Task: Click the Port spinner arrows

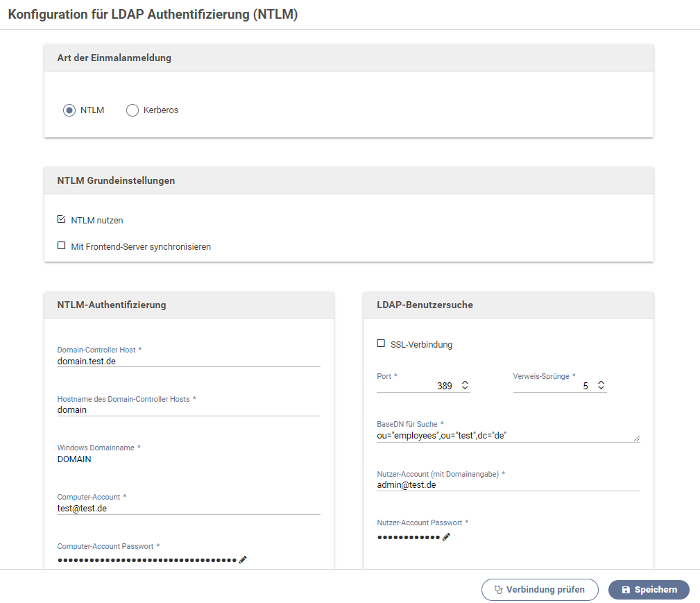Action: (x=465, y=385)
